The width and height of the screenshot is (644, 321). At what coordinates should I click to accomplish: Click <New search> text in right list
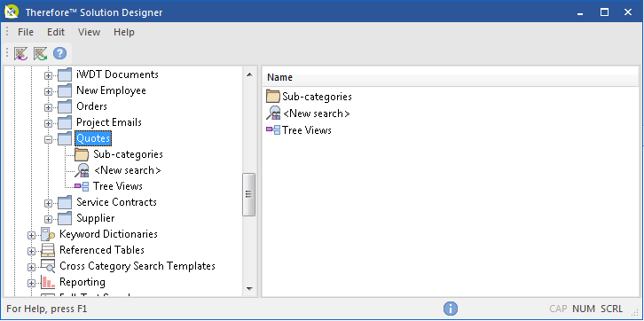pyautogui.click(x=317, y=114)
